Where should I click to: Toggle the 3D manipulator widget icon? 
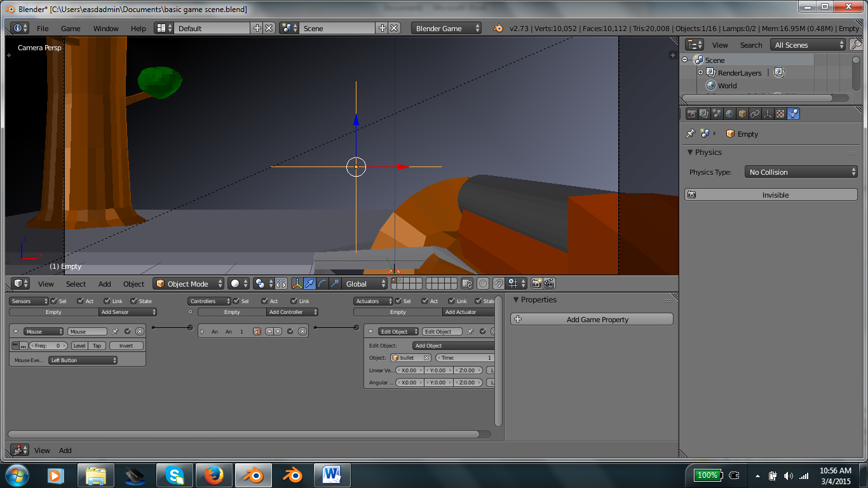click(297, 284)
